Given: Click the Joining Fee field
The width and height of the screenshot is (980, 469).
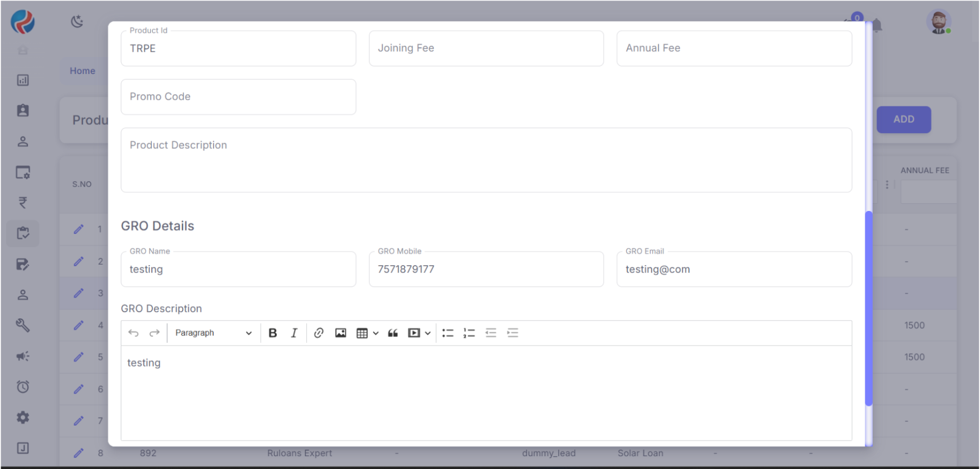Looking at the screenshot, I should pos(486,48).
